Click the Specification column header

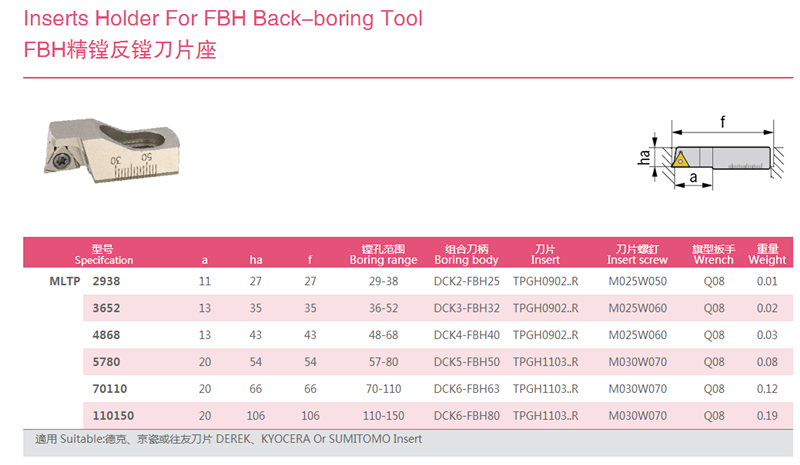click(104, 254)
